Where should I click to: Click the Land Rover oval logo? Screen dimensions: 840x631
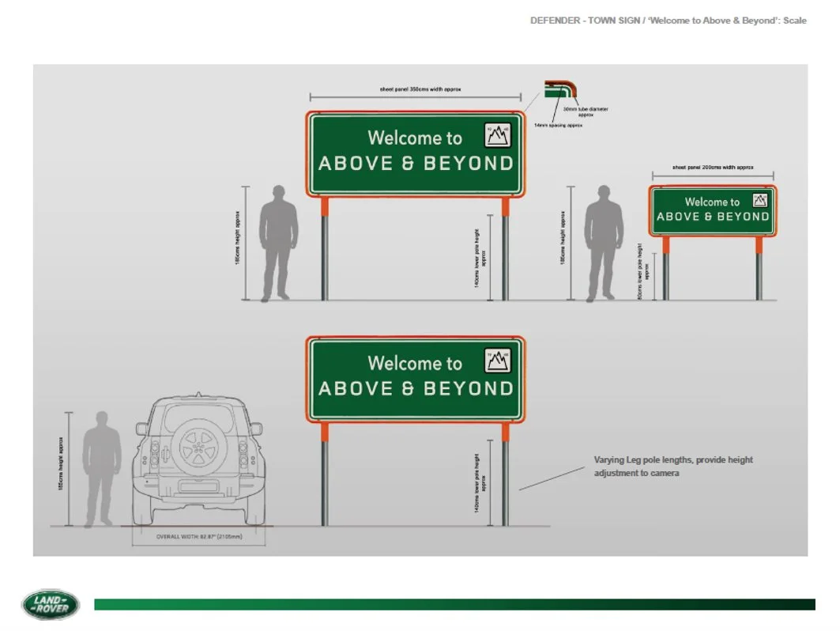tap(51, 605)
